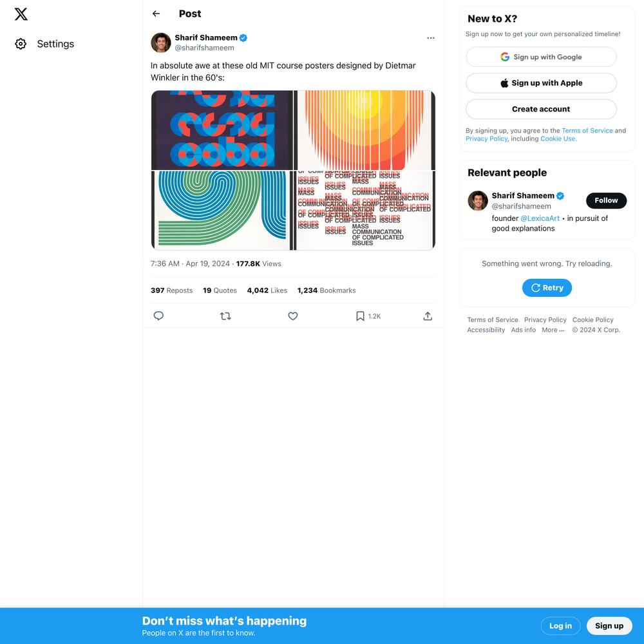Open Settings via the gear icon
Screen dimensions: 644x644
tap(21, 44)
